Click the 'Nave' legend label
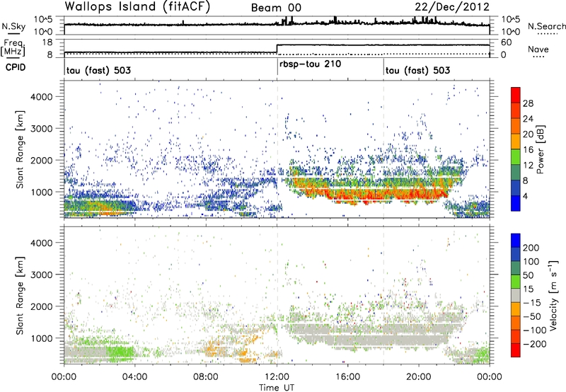 pyautogui.click(x=538, y=49)
